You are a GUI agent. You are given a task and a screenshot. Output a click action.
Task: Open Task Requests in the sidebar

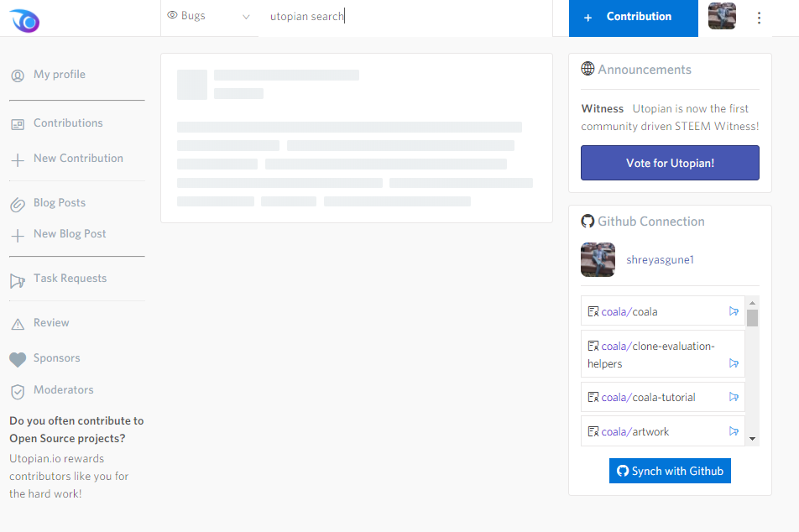point(70,279)
